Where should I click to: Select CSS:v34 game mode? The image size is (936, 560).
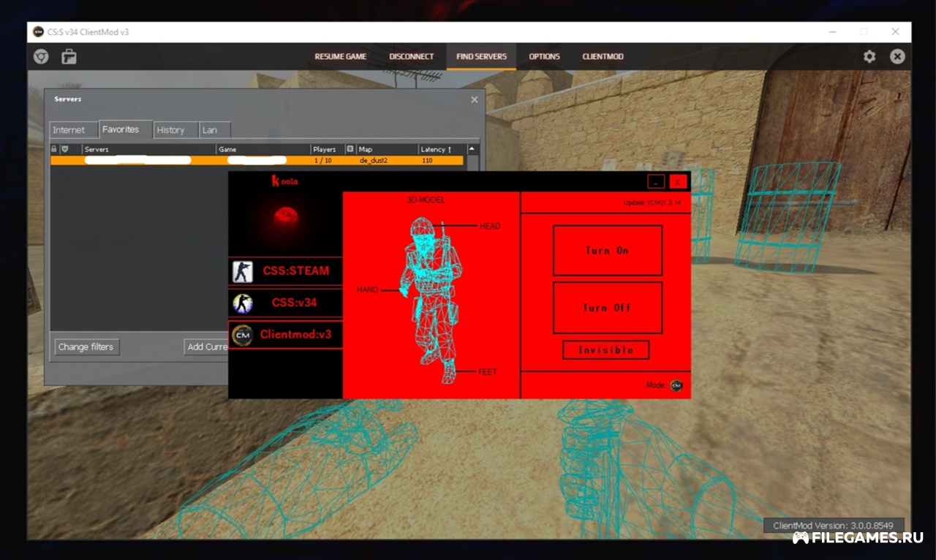pyautogui.click(x=285, y=303)
